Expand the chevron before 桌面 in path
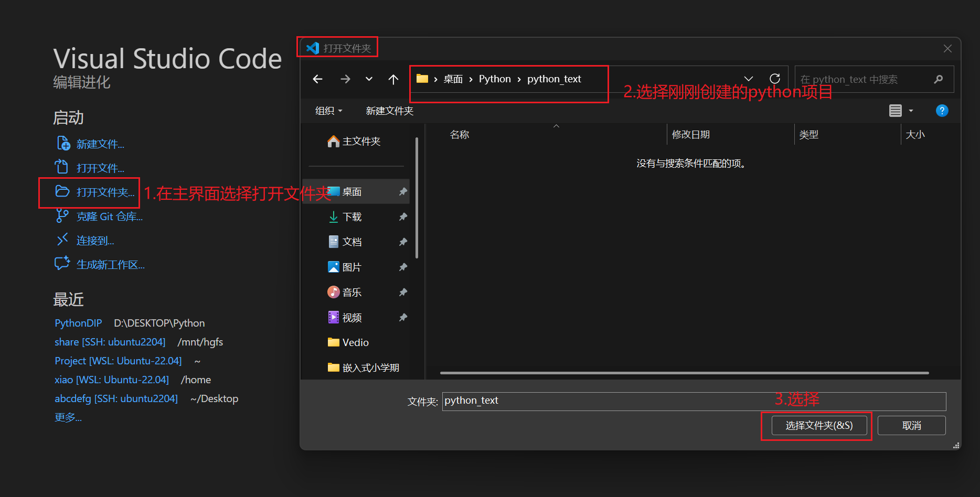980x497 pixels. coord(435,79)
